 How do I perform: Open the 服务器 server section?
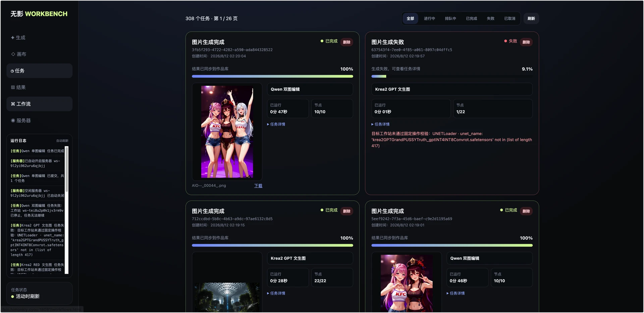[x=39, y=120]
